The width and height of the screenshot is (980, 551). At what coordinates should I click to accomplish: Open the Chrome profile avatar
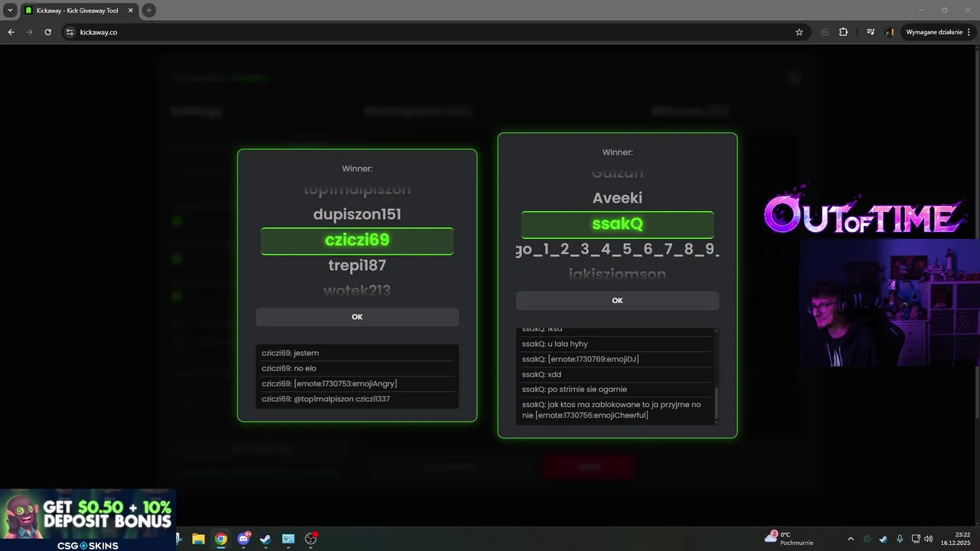pos(890,32)
